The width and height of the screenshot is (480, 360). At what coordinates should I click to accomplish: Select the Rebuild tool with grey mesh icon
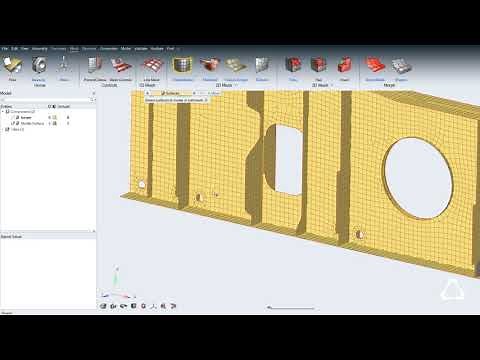262,68
